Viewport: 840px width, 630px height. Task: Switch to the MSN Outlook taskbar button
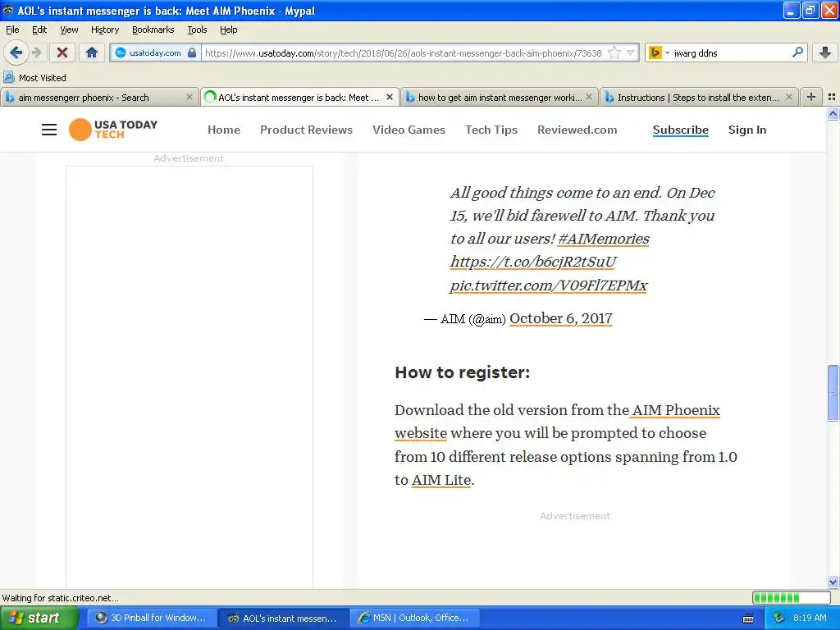point(413,619)
